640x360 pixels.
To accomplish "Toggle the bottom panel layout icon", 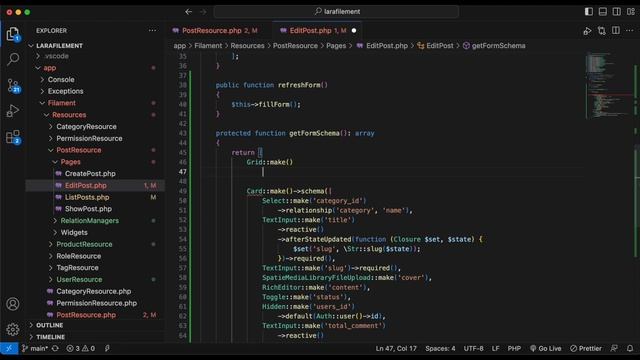I will click(602, 11).
